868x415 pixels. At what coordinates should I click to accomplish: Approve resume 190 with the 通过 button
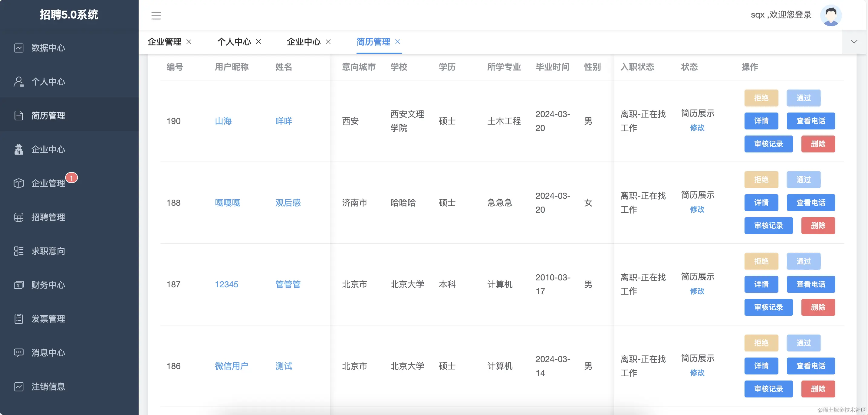[804, 98]
